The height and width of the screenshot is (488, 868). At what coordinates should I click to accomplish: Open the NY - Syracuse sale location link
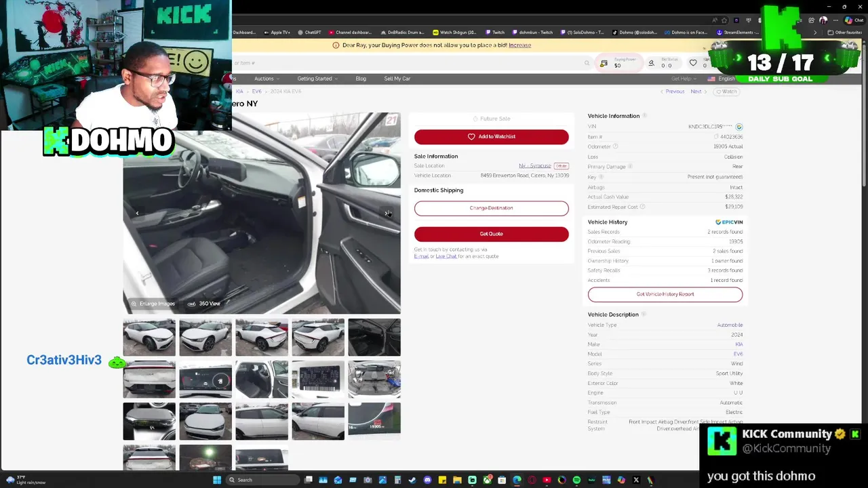[x=535, y=166]
